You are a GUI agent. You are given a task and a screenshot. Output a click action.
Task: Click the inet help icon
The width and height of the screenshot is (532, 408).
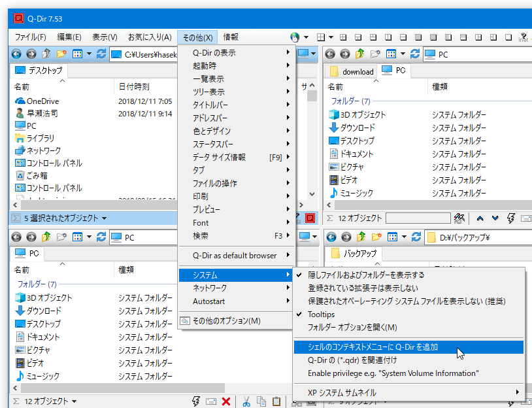[x=524, y=37]
